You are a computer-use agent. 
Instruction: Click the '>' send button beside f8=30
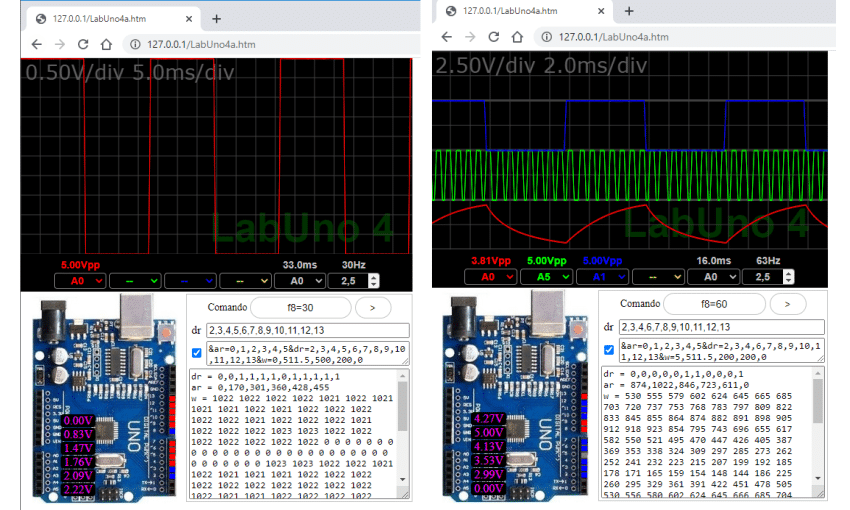[x=373, y=306]
